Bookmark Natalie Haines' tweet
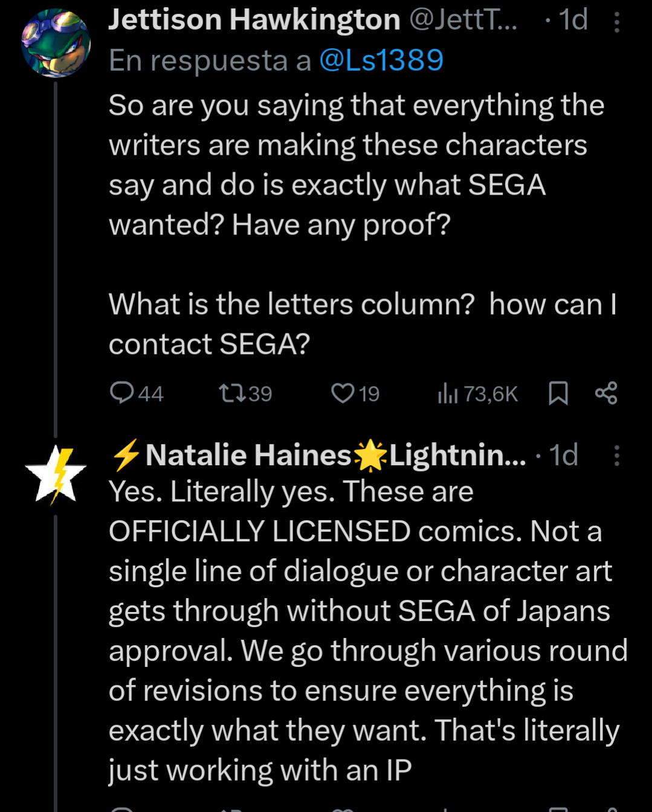Image resolution: width=652 pixels, height=812 pixels. pos(558,808)
